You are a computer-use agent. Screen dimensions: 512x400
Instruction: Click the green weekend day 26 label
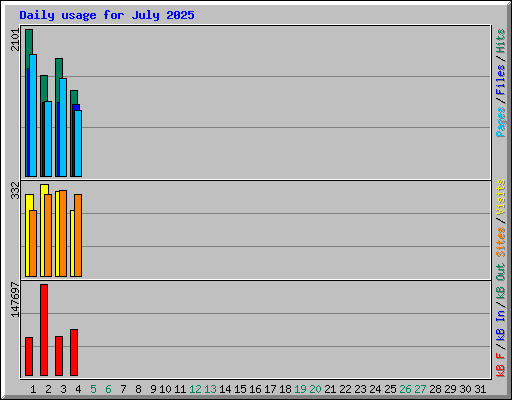[405, 389]
